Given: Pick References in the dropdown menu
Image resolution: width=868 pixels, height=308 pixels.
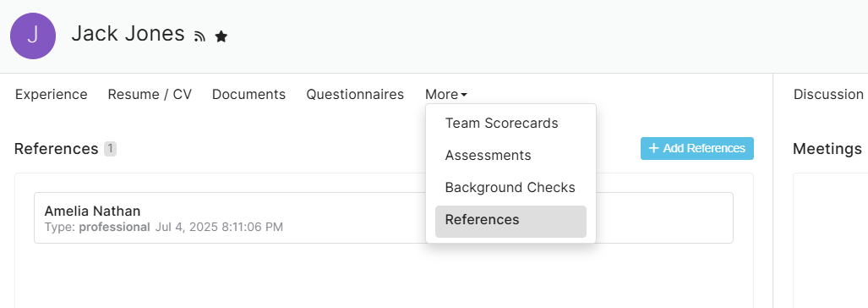Looking at the screenshot, I should click(x=510, y=221).
